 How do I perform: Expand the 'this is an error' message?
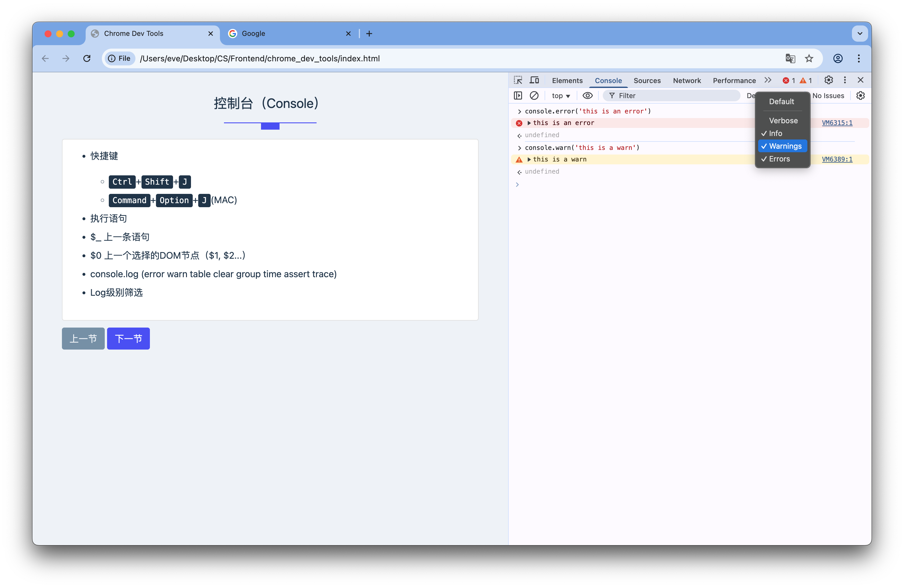(529, 123)
